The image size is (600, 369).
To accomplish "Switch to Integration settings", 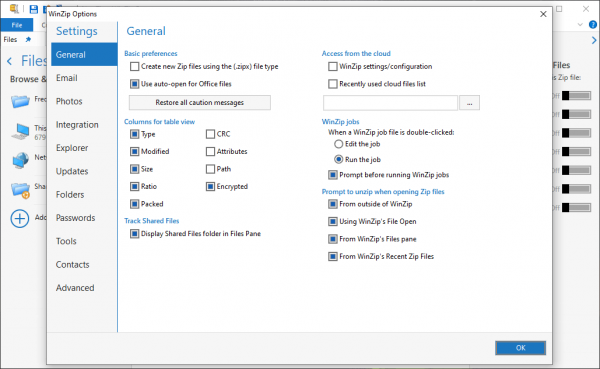I will pyautogui.click(x=84, y=125).
